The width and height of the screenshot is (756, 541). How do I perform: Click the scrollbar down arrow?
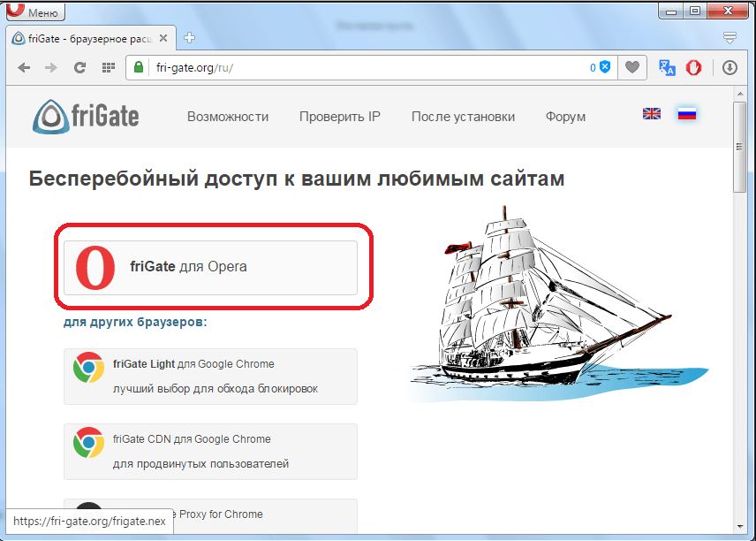point(739,527)
